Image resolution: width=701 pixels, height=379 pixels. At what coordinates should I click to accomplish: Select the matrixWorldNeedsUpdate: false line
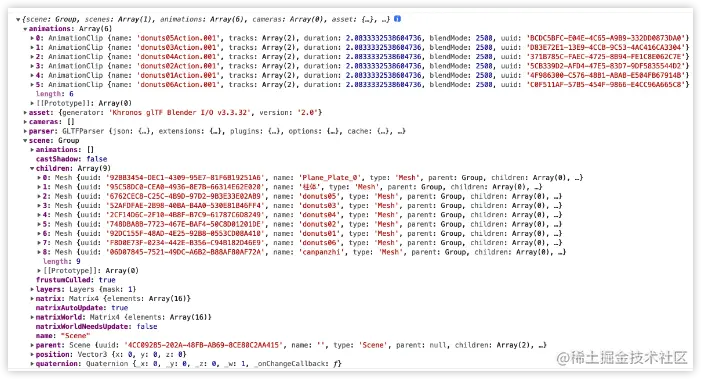click(97, 327)
